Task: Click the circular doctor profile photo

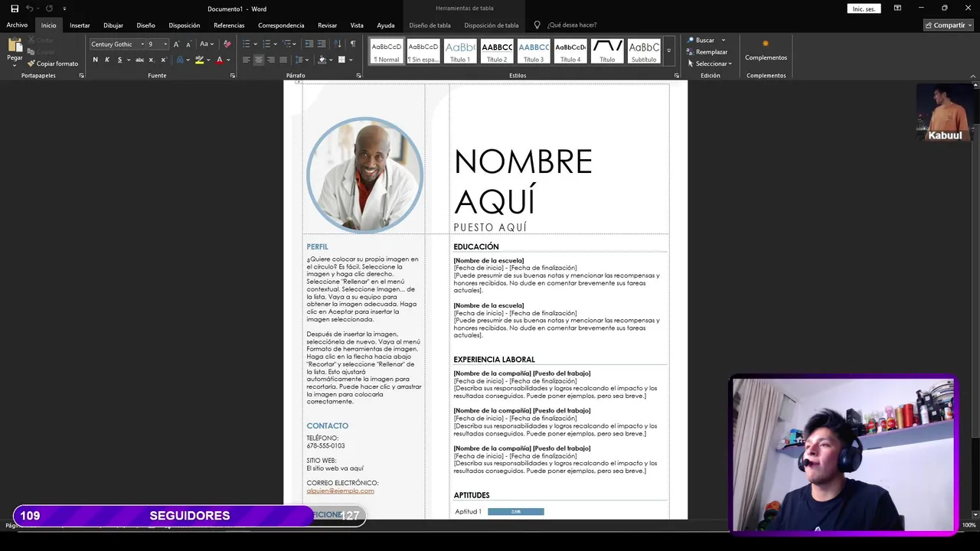Action: click(364, 174)
